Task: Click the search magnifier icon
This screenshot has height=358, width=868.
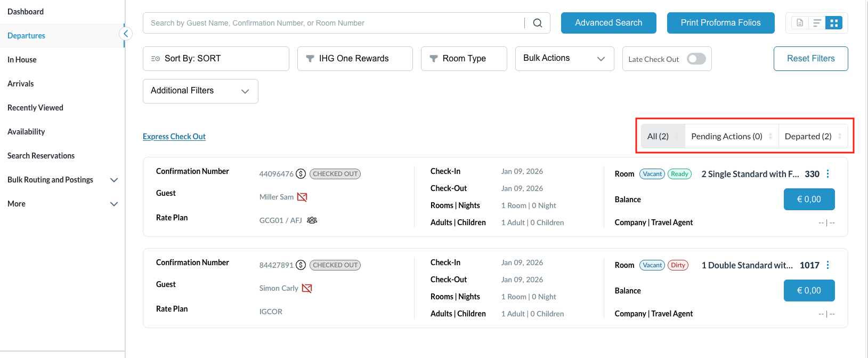Action: (538, 23)
